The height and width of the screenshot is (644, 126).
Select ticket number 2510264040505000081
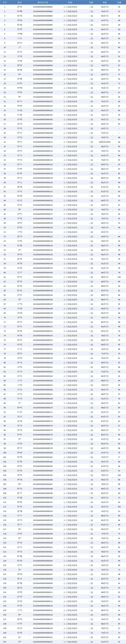click(43, 7)
